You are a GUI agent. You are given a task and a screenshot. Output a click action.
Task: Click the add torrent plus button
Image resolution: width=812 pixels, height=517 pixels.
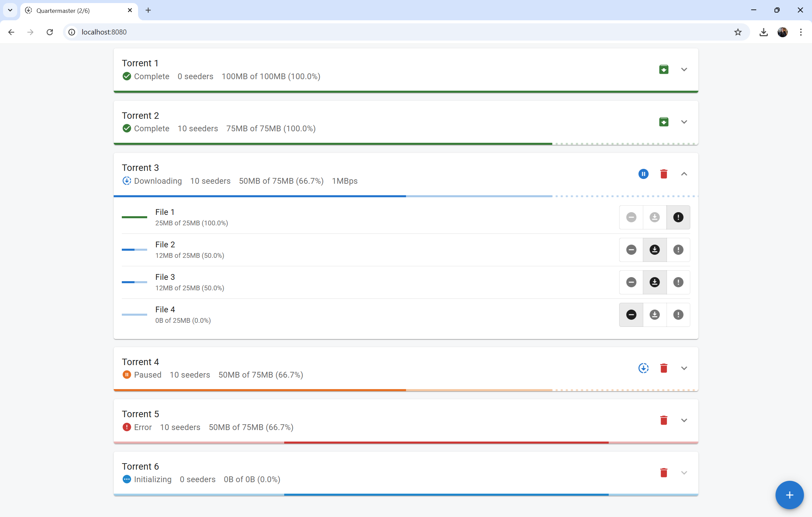point(789,495)
